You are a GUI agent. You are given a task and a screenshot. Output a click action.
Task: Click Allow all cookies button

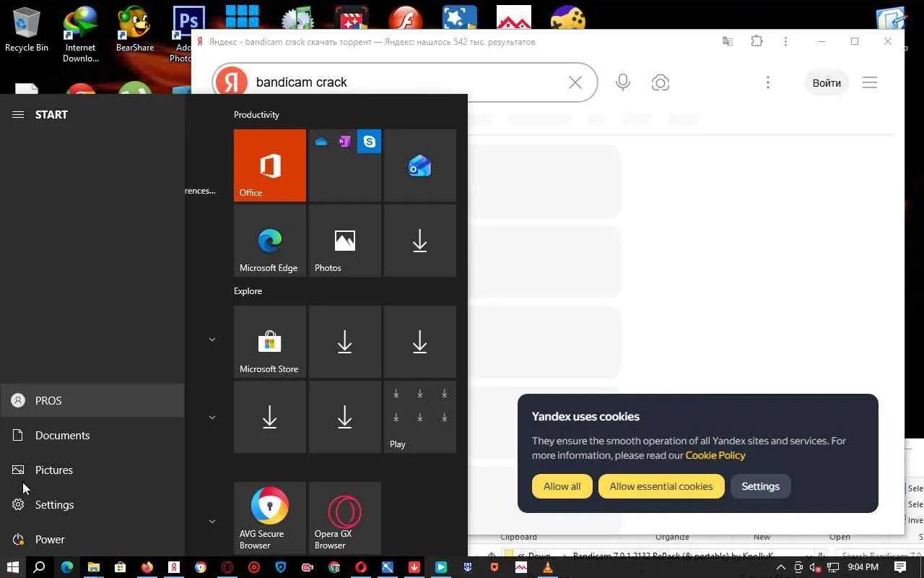[562, 486]
